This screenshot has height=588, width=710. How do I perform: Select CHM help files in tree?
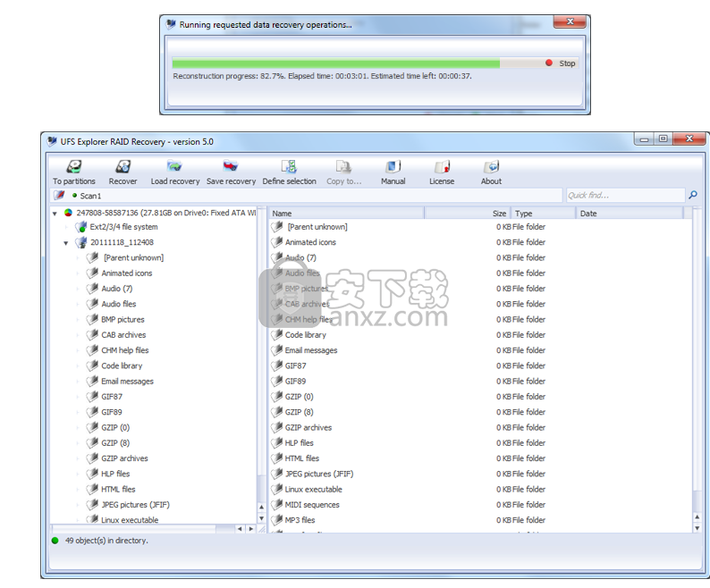[125, 350]
